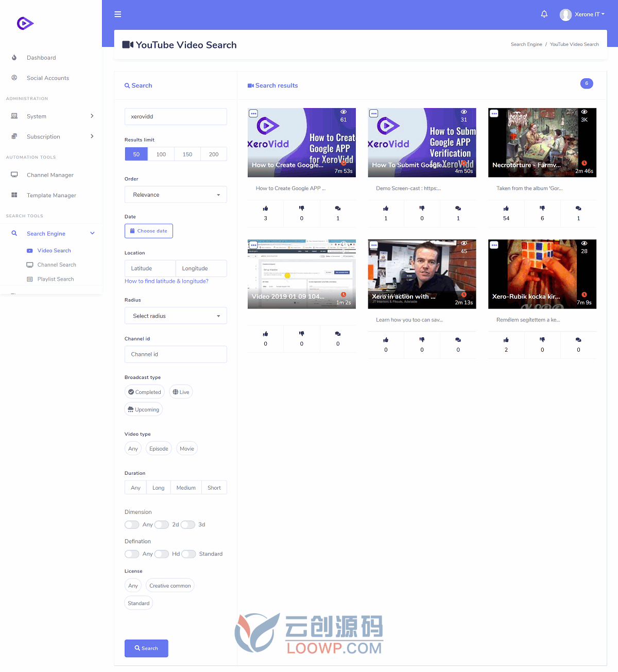Viewport: 618px width, 672px height.
Task: Select Episode video type
Action: (159, 449)
